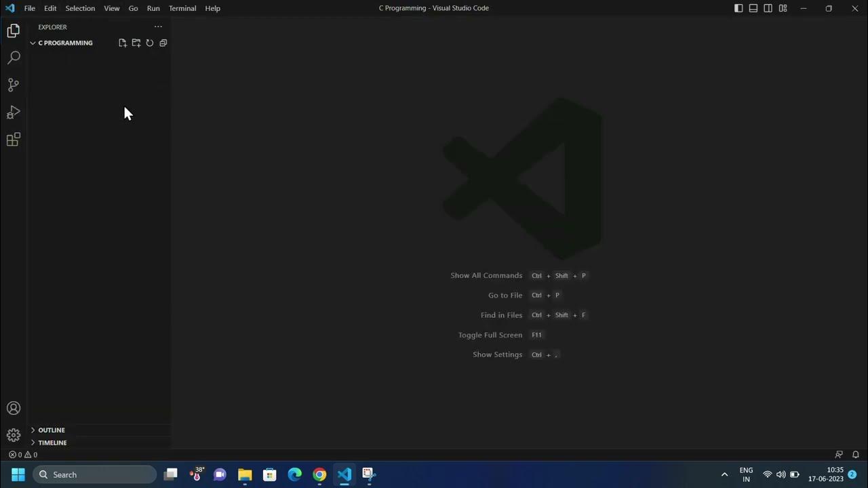The image size is (868, 488).
Task: Open the Explorer view in activity bar
Action: click(x=14, y=30)
